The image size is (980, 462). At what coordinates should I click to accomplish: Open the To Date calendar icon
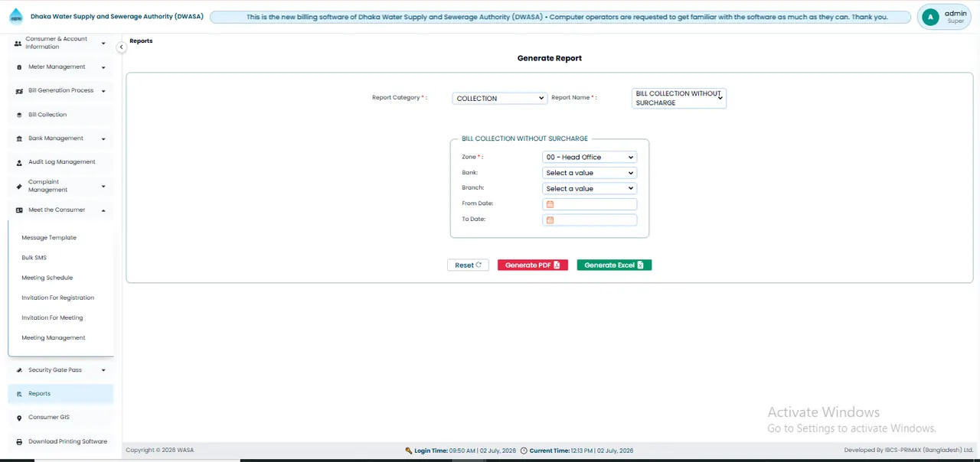(x=550, y=220)
